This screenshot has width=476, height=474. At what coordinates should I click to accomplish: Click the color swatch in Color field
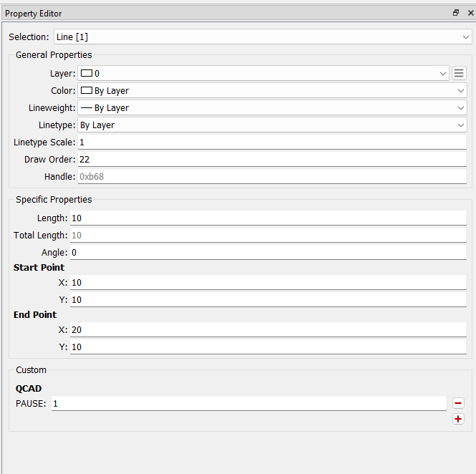tap(87, 90)
